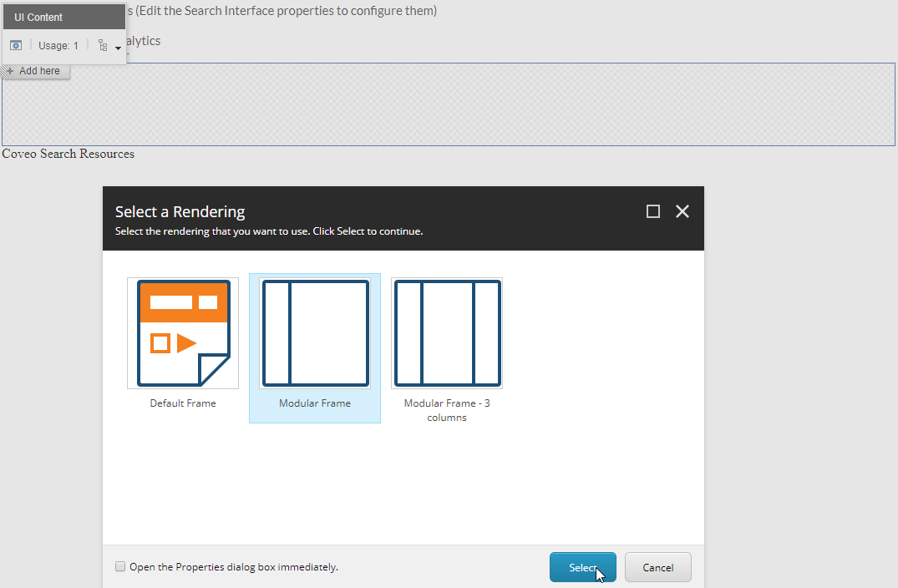Maximize the Select a Rendering dialog
This screenshot has height=588, width=898.
coord(652,211)
